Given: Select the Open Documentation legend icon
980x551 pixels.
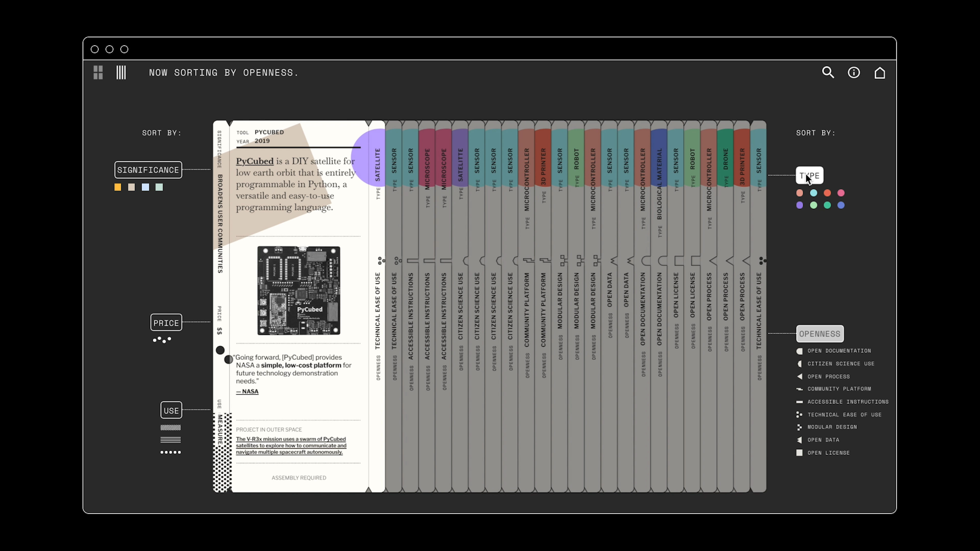Looking at the screenshot, I should coord(800,351).
